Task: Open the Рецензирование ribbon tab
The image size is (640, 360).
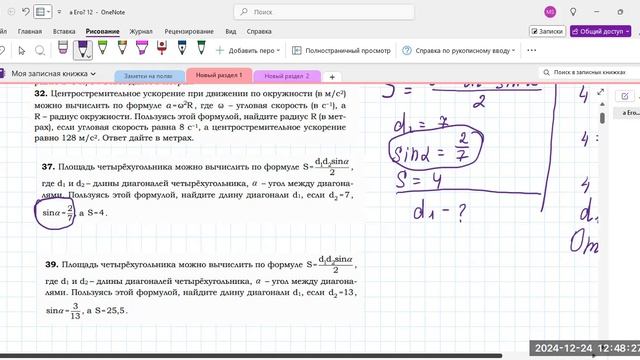Action: click(189, 31)
